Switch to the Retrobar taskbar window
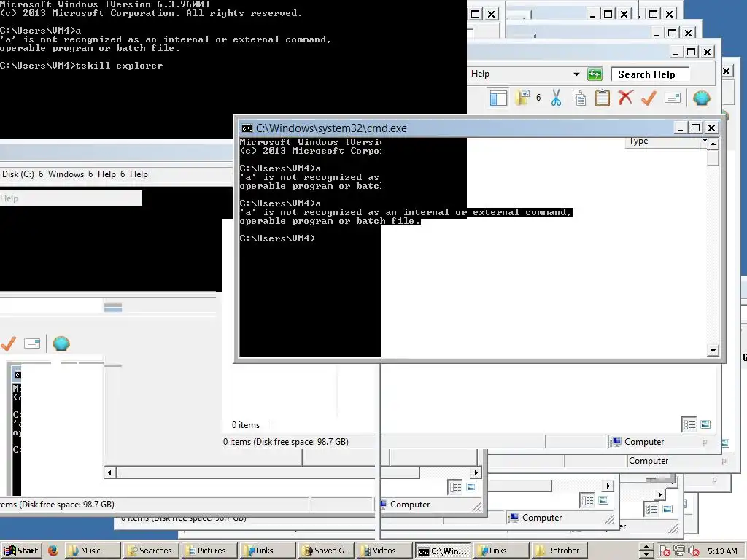Viewport: 747px width, 560px height. click(x=560, y=551)
